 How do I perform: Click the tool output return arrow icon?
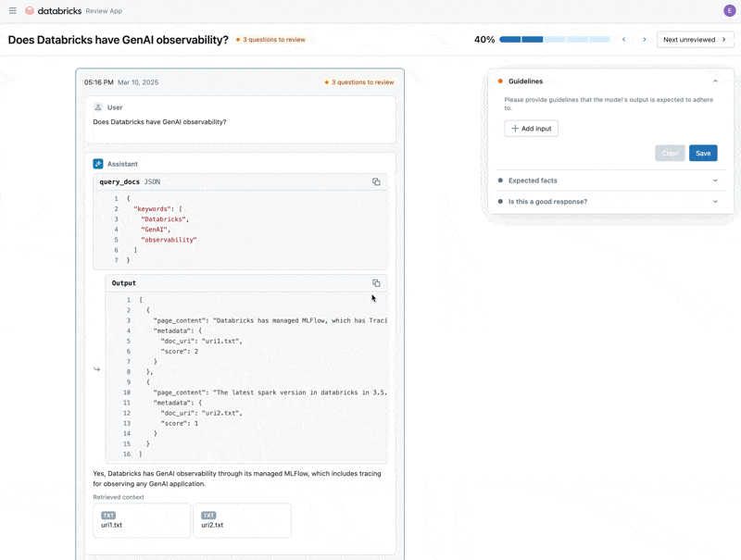[96, 369]
